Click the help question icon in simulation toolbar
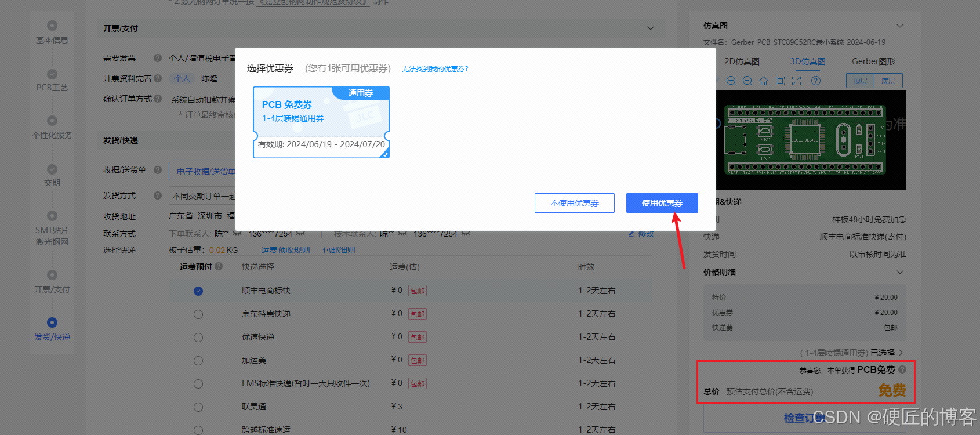Screen dimensions: 980x435 816,81
